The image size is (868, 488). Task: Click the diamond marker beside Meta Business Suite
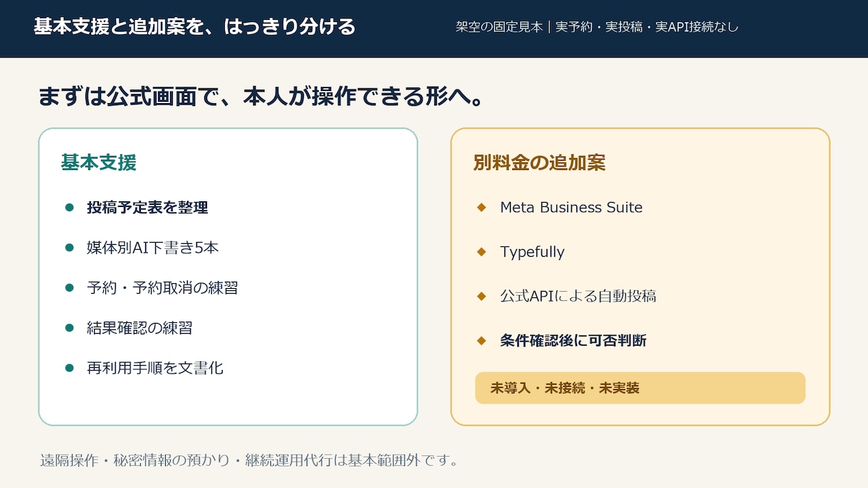pos(482,207)
